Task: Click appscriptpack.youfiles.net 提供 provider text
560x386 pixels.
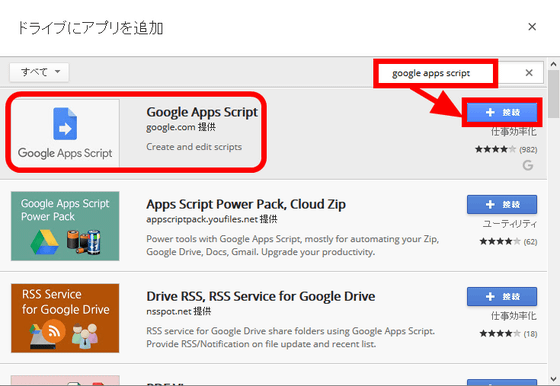Action: pos(211,219)
